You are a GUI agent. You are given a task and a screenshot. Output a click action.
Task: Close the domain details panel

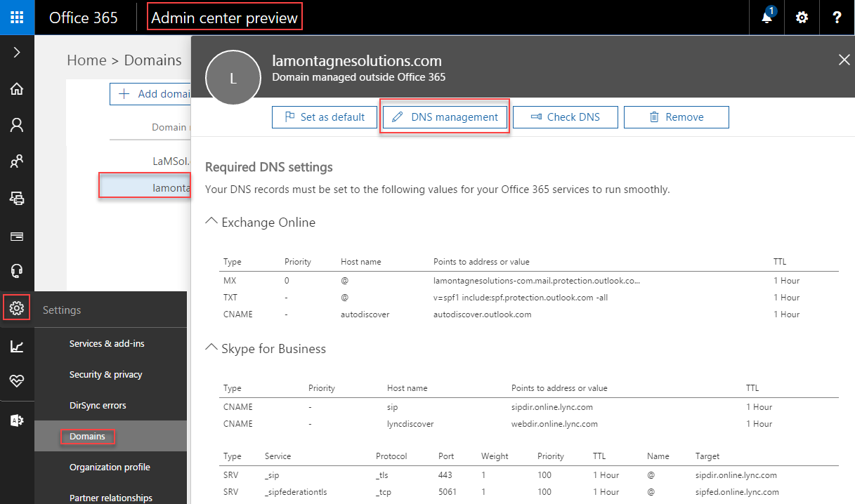click(x=844, y=60)
